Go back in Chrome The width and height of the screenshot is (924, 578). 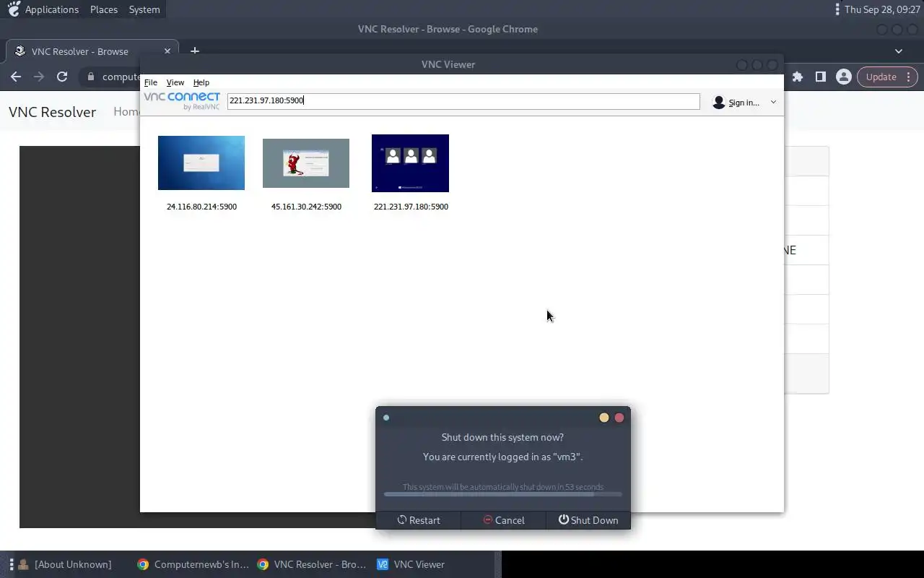point(16,77)
